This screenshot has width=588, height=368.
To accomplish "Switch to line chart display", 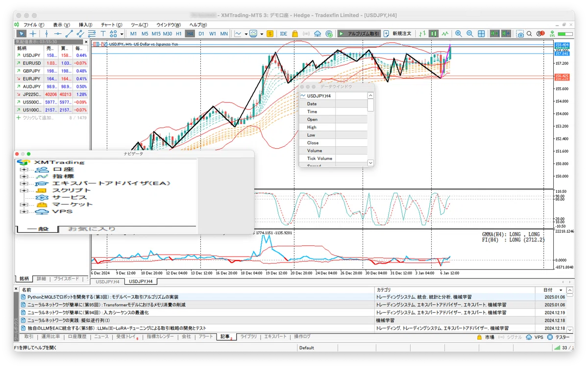I will [445, 34].
